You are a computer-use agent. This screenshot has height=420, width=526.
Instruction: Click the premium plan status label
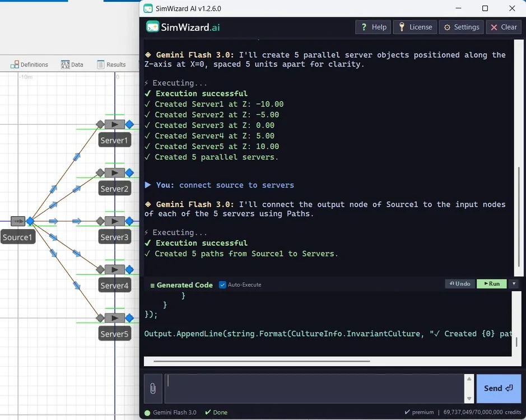coord(420,412)
